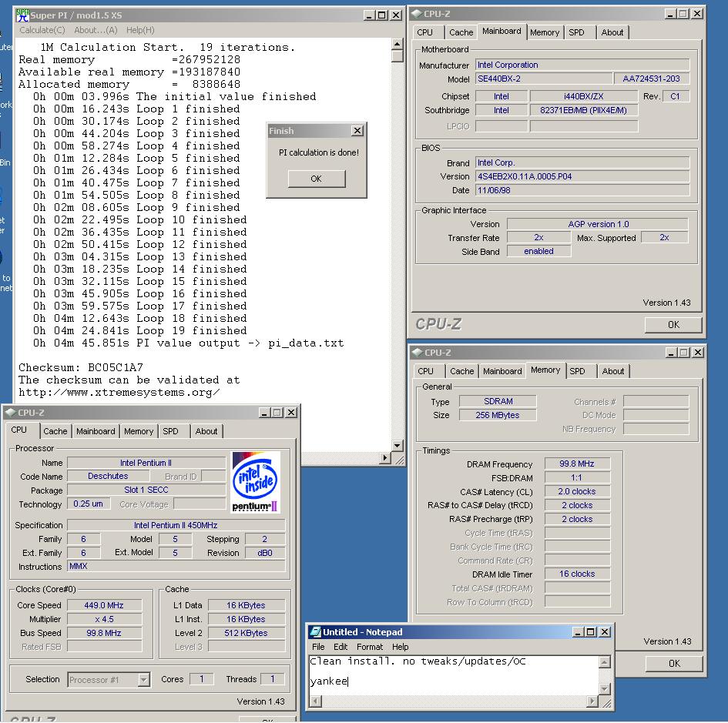Open the About...(A) menu in Super PI
The width and height of the screenshot is (728, 723).
96,30
